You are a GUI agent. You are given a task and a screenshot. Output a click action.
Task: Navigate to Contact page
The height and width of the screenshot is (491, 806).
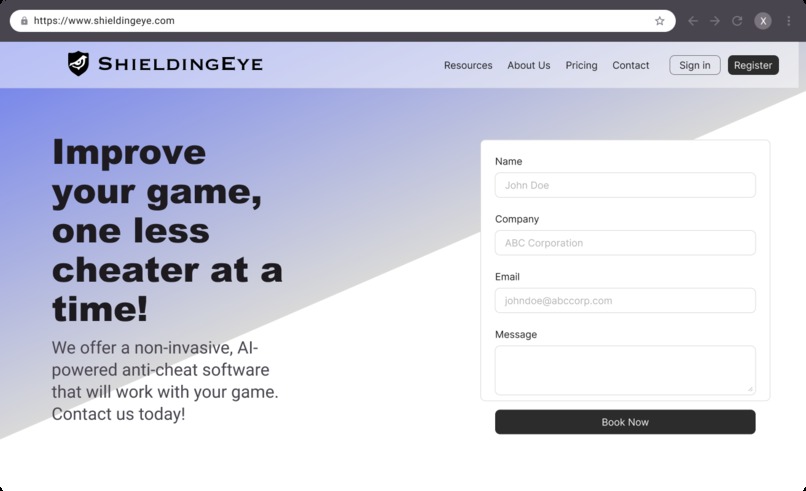pyautogui.click(x=630, y=65)
